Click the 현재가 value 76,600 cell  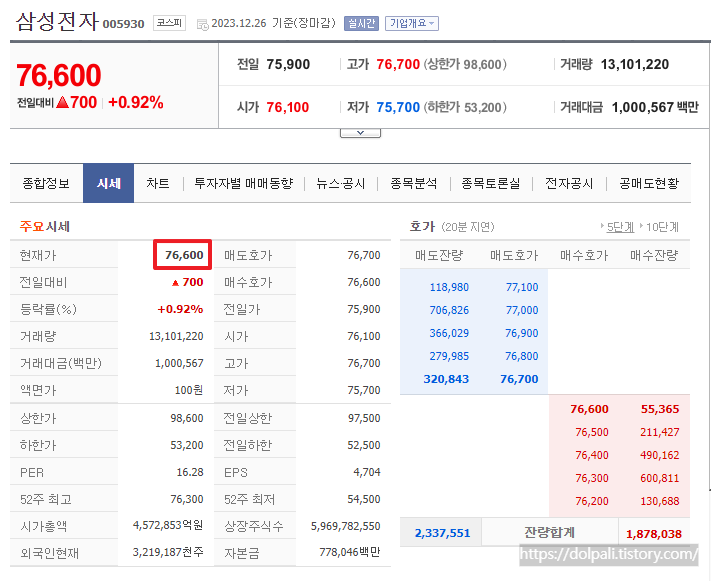coord(183,255)
